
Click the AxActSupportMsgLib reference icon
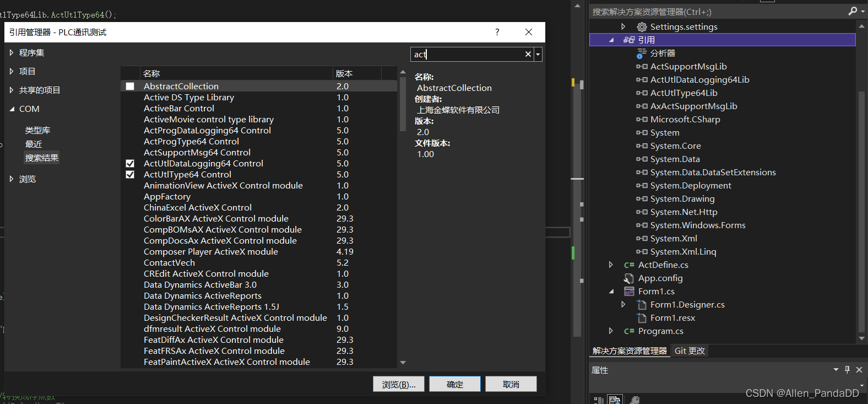click(642, 106)
